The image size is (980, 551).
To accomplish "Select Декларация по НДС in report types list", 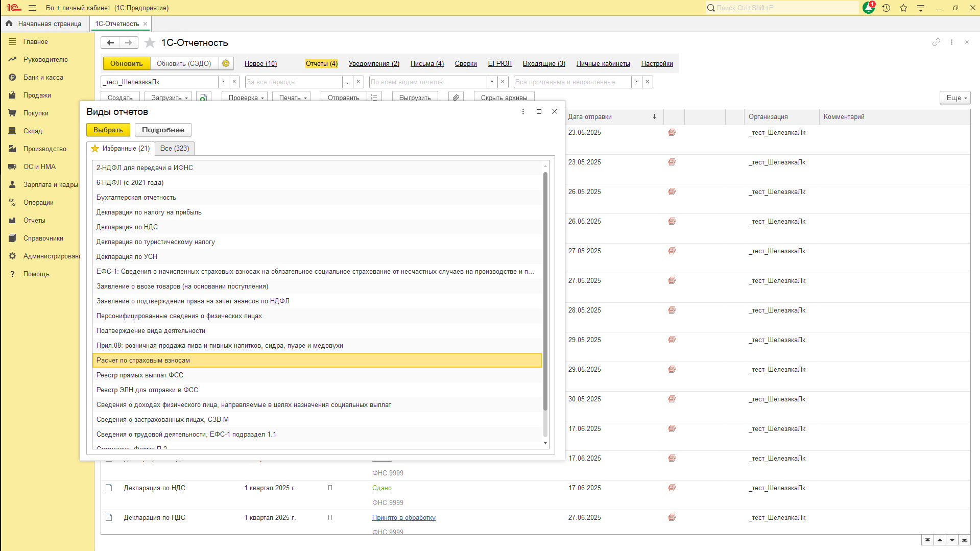I will pyautogui.click(x=317, y=227).
